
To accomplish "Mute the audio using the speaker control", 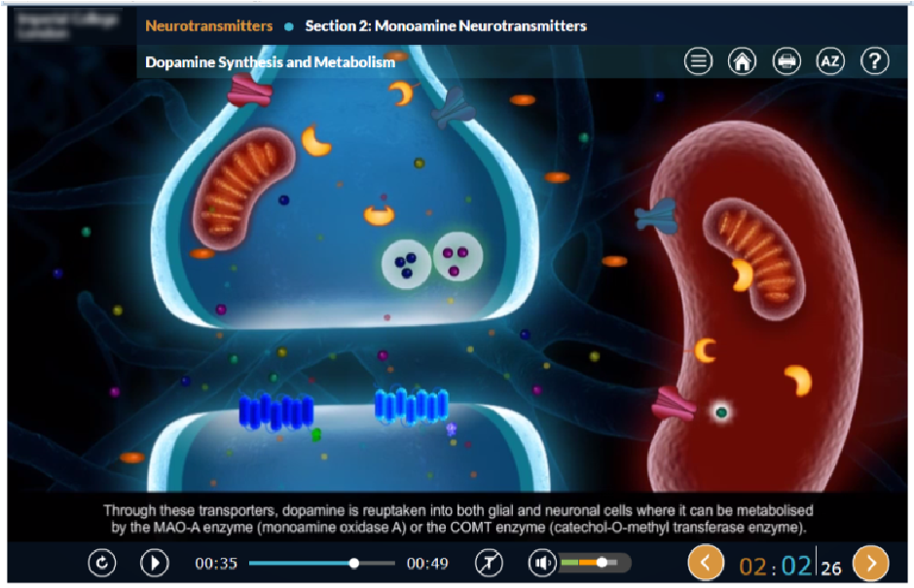I will coord(541,563).
